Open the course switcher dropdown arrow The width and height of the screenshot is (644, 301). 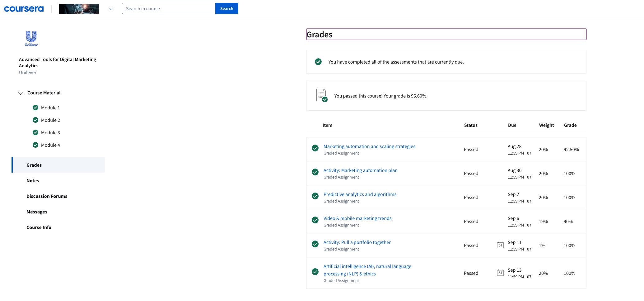pos(110,9)
